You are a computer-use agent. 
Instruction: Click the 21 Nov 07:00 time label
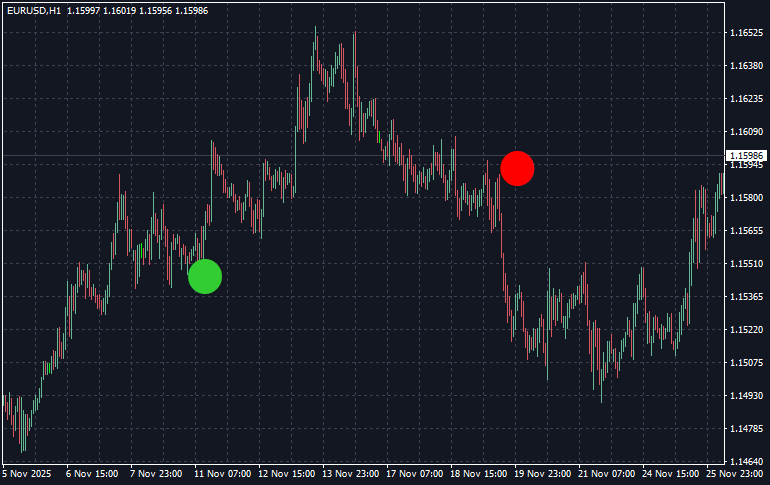[607, 474]
